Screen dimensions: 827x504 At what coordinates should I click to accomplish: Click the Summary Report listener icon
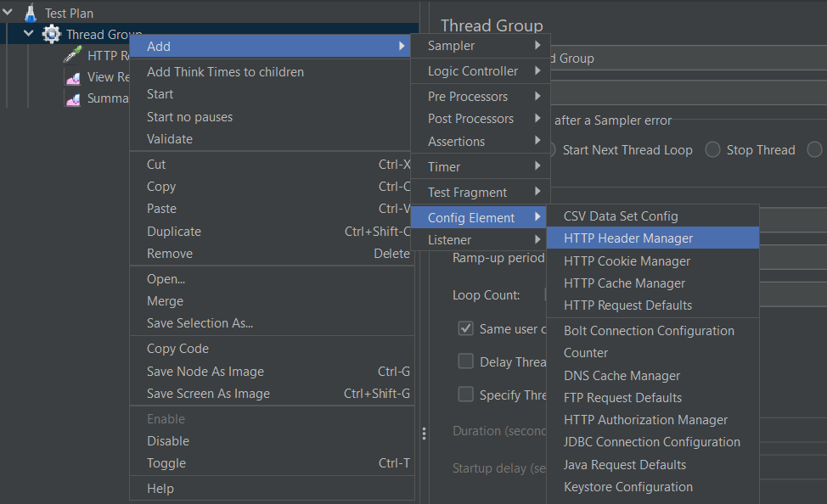point(73,98)
